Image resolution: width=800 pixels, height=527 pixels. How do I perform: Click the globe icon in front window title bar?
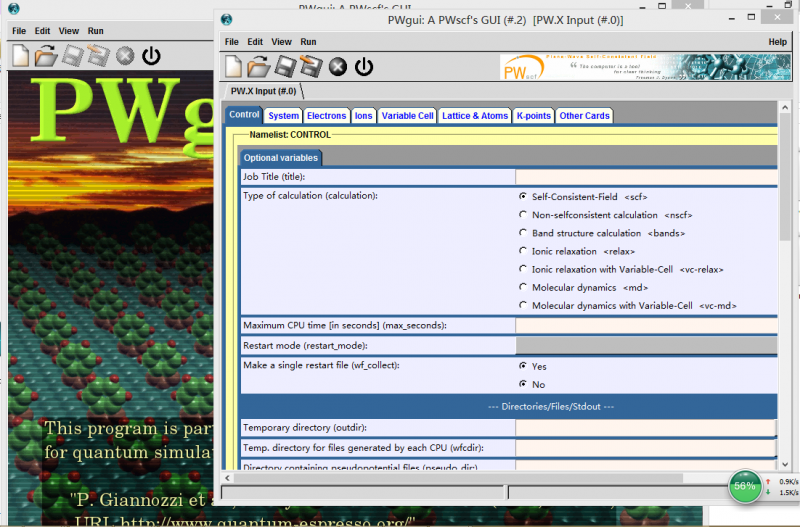click(x=227, y=19)
